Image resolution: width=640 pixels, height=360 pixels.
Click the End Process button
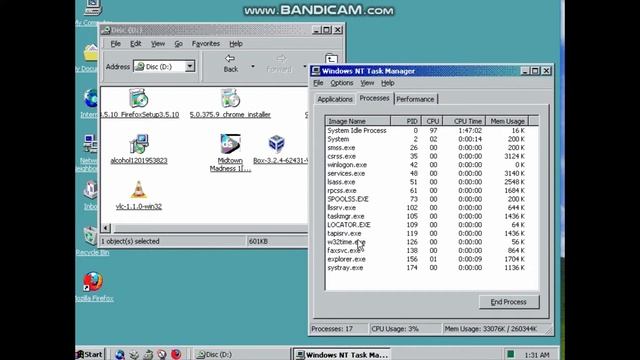point(509,302)
